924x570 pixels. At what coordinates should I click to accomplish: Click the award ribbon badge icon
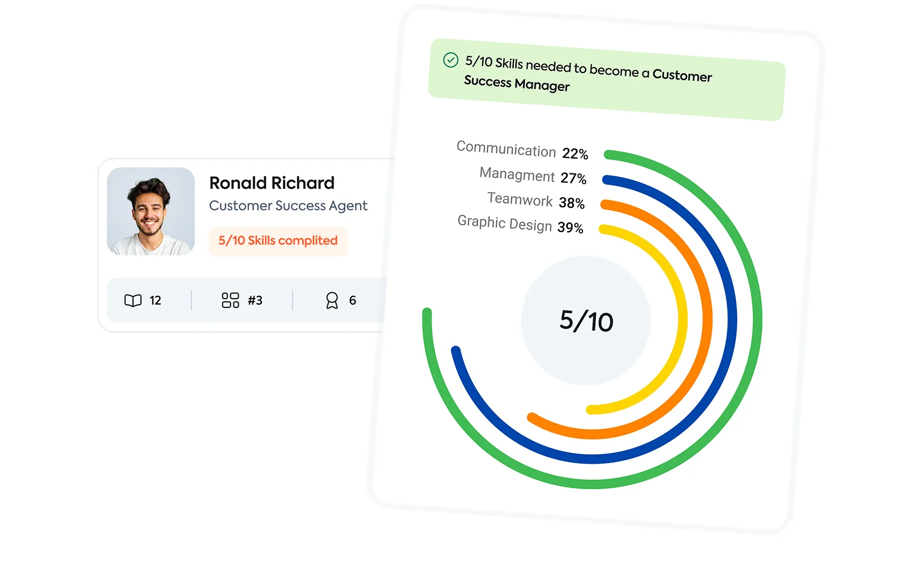(x=332, y=300)
